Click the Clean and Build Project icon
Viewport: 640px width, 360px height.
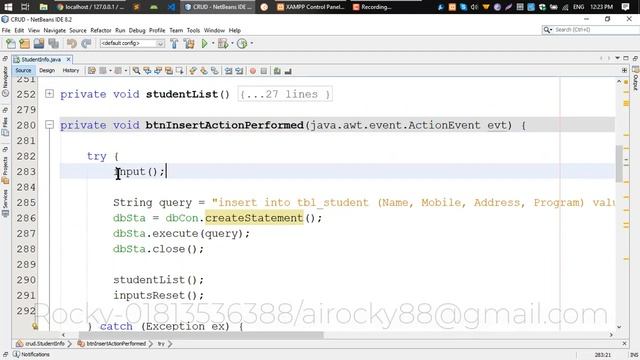189,43
